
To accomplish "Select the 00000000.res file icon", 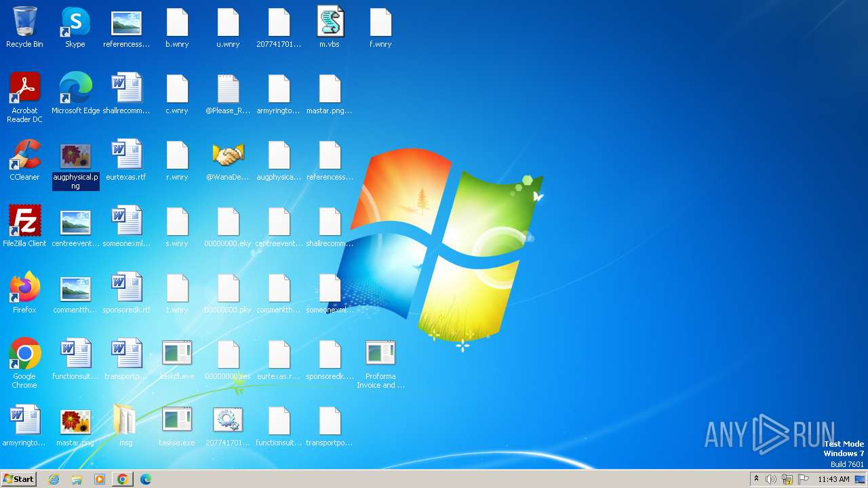I will [228, 360].
